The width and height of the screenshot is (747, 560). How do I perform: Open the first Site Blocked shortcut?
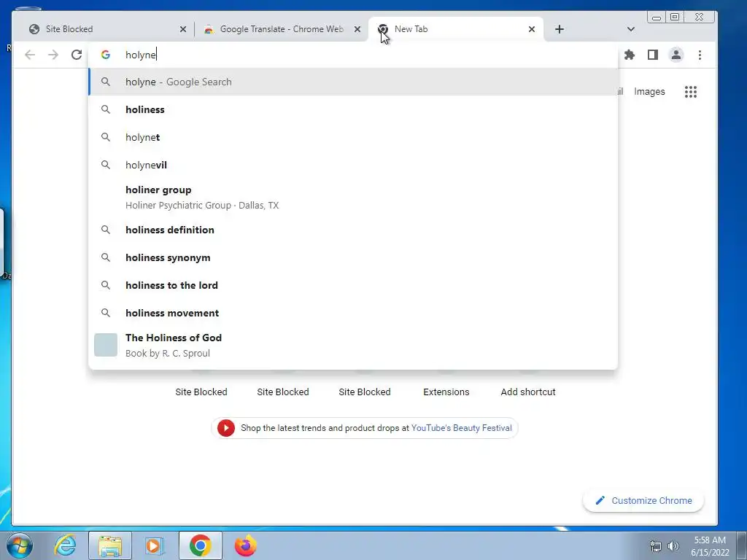click(201, 392)
